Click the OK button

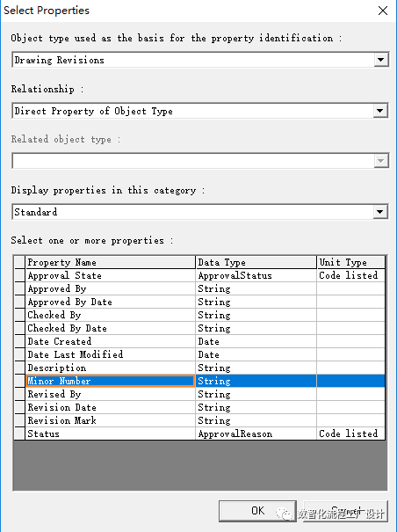(x=257, y=511)
